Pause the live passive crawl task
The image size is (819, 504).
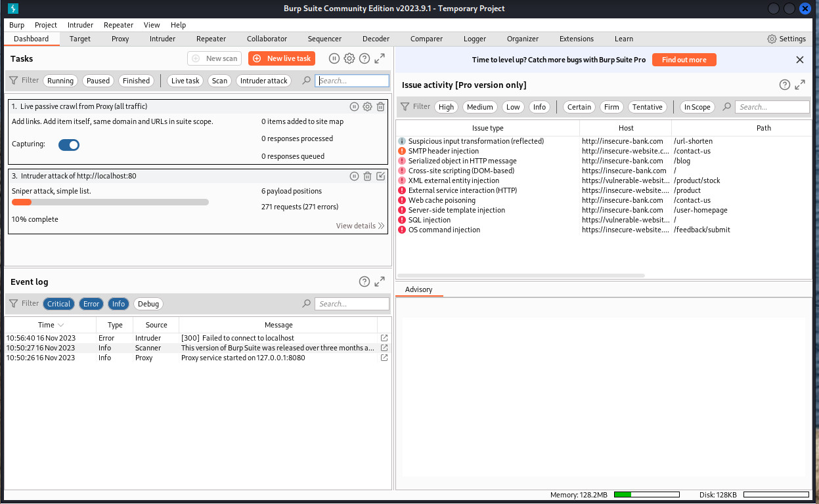tap(353, 106)
